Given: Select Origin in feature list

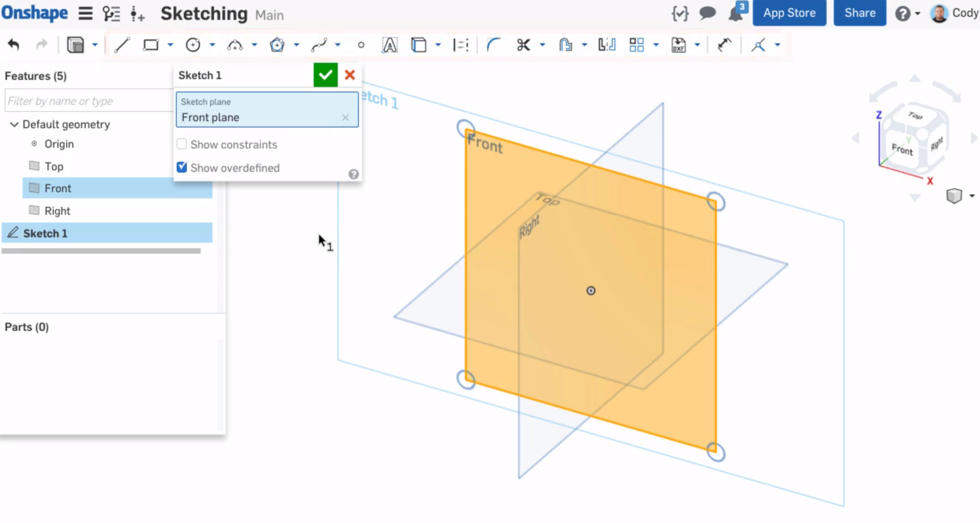Looking at the screenshot, I should pyautogui.click(x=59, y=144).
